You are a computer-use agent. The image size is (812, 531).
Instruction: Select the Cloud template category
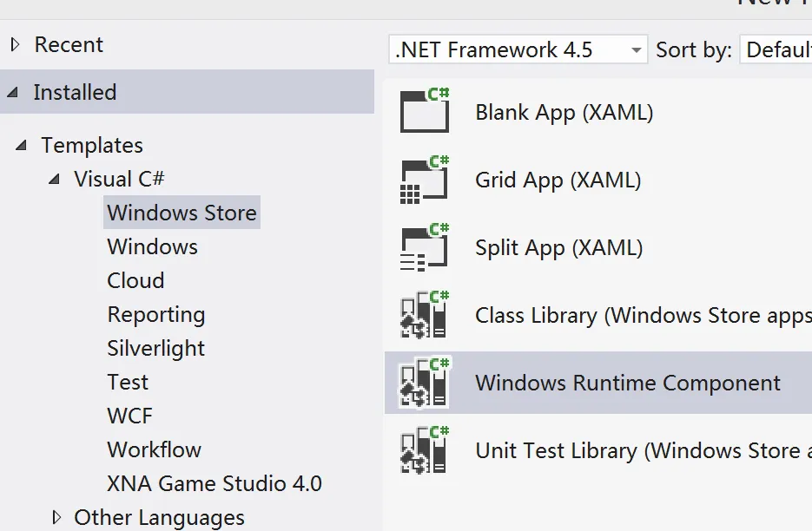(x=135, y=280)
